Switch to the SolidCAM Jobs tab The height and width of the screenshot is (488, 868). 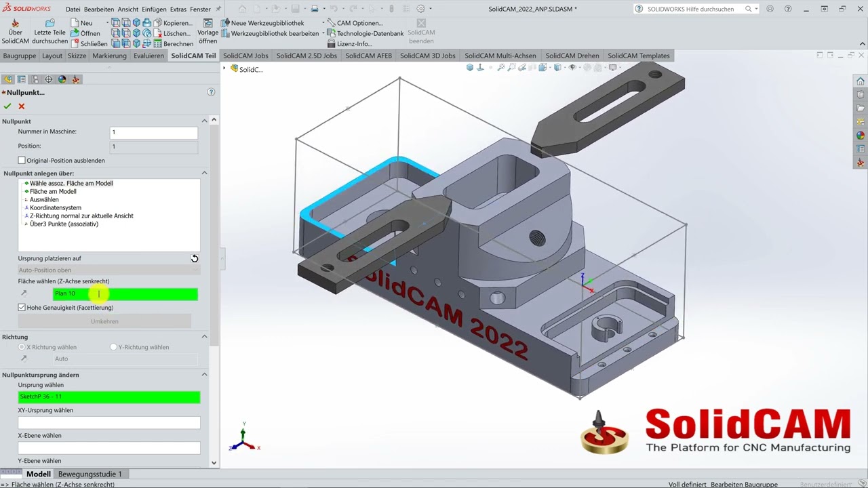tap(245, 56)
